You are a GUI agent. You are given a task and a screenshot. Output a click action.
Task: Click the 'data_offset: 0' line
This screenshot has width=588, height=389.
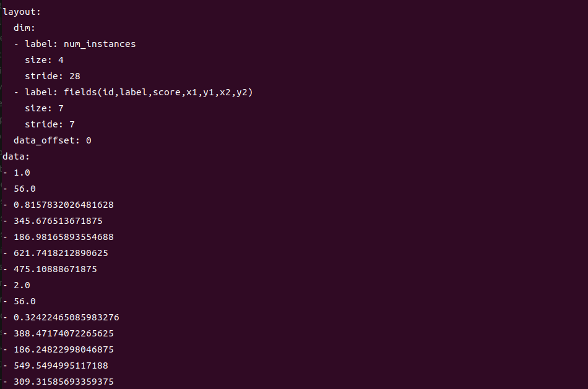pos(53,140)
